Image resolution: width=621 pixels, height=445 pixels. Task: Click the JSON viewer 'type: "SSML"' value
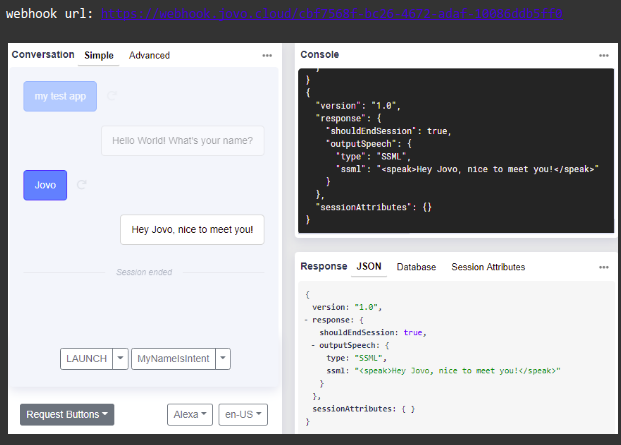370,358
